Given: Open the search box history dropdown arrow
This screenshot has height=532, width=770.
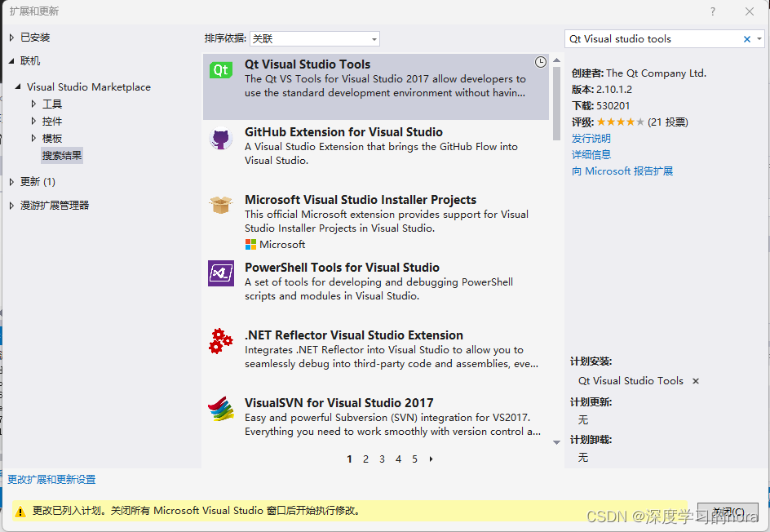Looking at the screenshot, I should (x=758, y=38).
